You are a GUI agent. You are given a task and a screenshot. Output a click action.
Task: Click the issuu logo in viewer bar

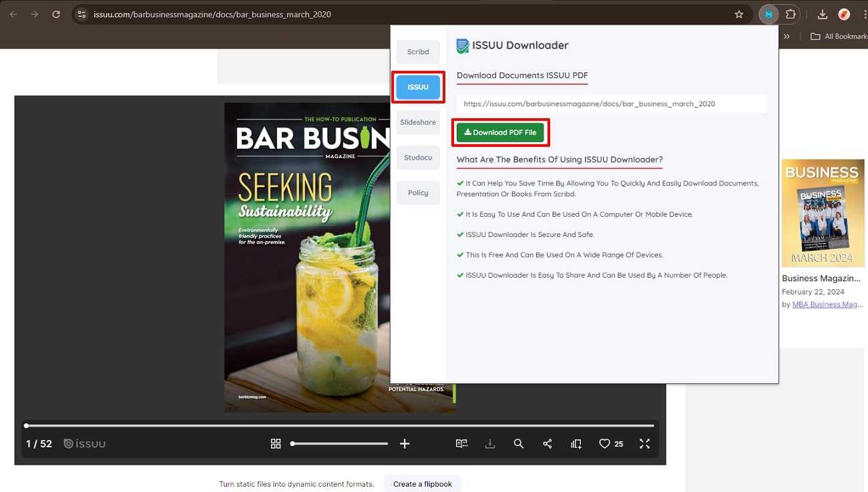[85, 444]
